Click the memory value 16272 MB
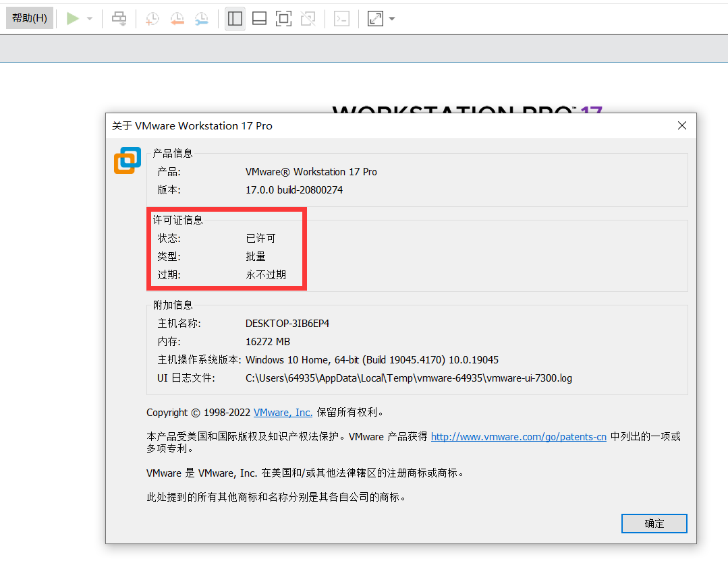The width and height of the screenshot is (728, 563). click(268, 342)
